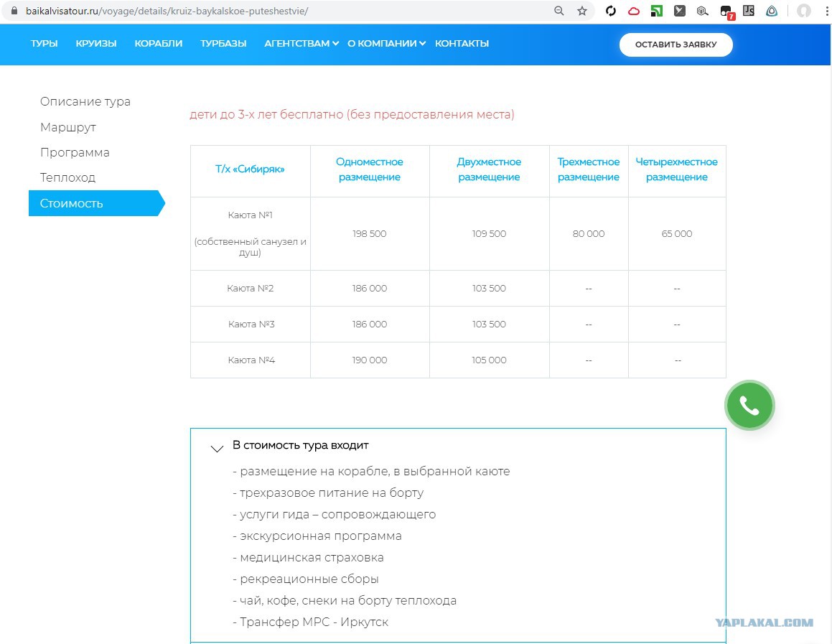Click the ОСТАВИТЬ ЗАЯВКУ button
The height and width of the screenshot is (644, 832).
(676, 45)
